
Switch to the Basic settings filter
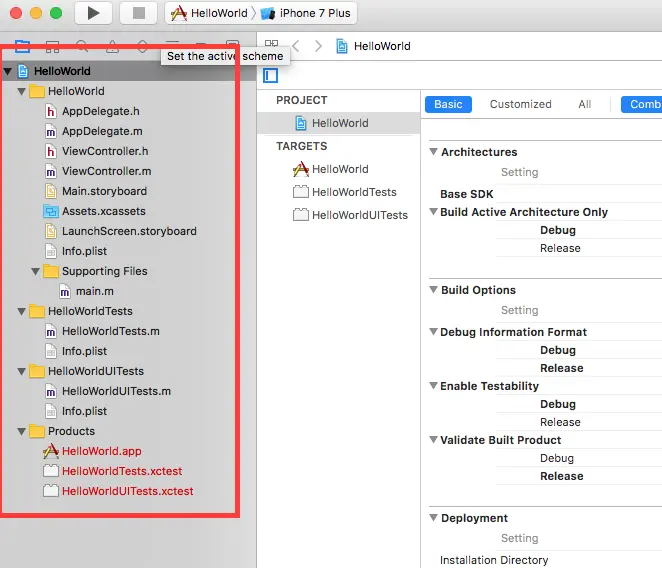tap(448, 104)
